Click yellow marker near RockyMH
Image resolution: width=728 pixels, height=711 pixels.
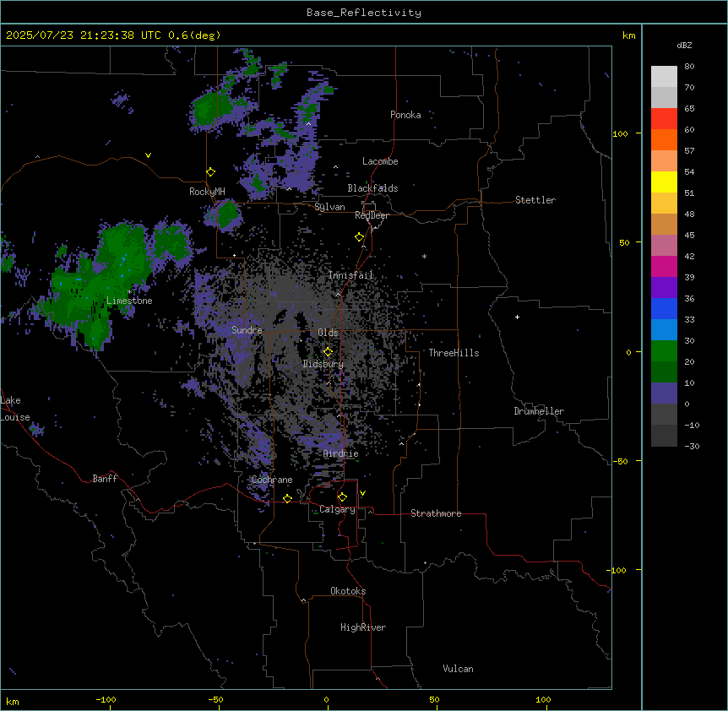click(x=210, y=172)
